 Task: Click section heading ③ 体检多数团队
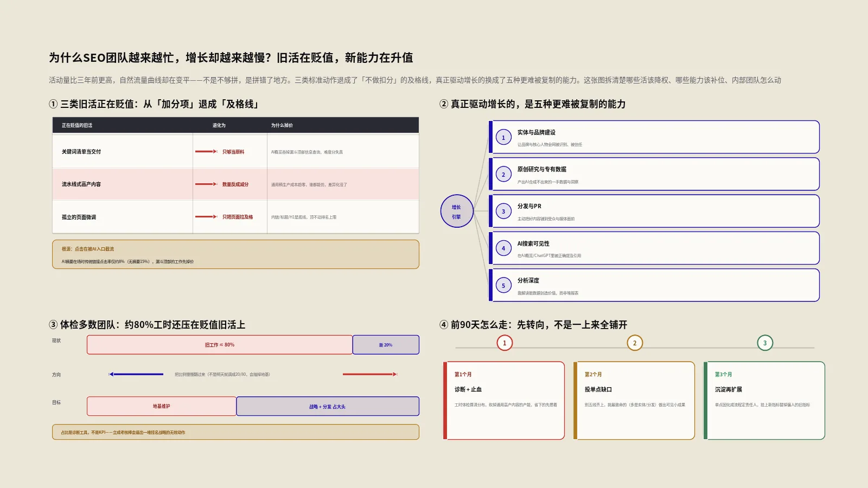click(147, 325)
